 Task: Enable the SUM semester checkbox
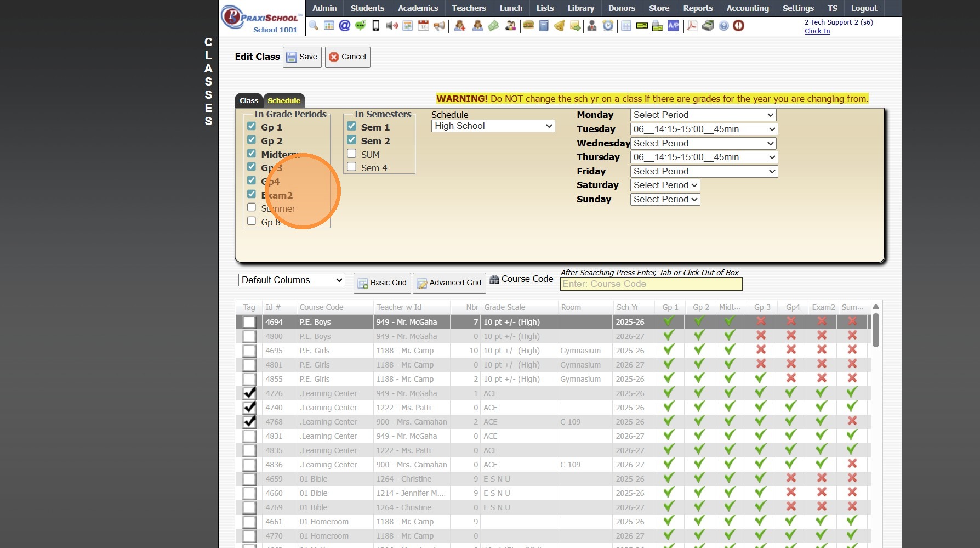coord(352,154)
